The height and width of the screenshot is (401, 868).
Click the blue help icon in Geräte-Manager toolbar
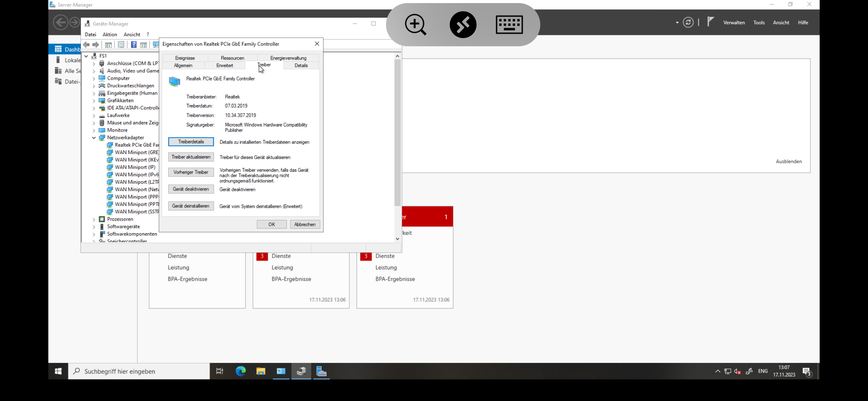pos(134,45)
